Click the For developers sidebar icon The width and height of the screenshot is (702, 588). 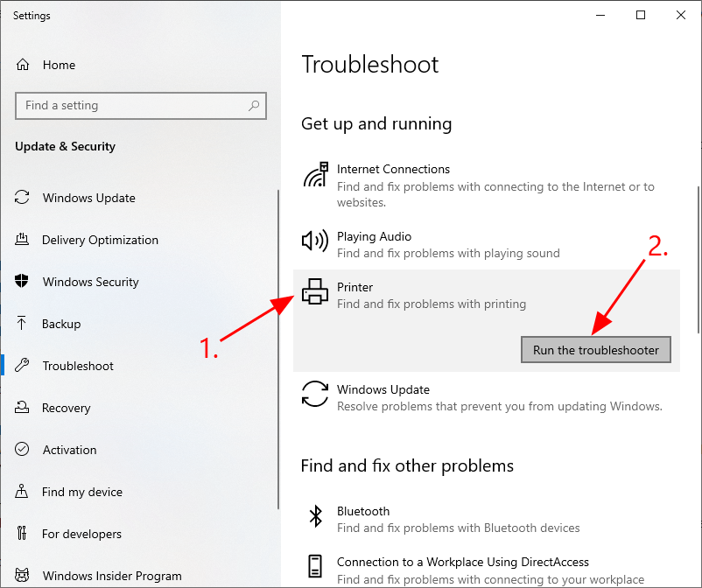[21, 534]
